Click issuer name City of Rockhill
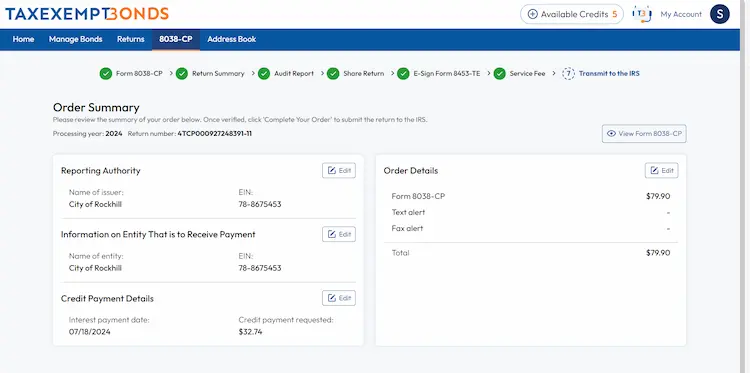This screenshot has height=373, width=750. 95,204
